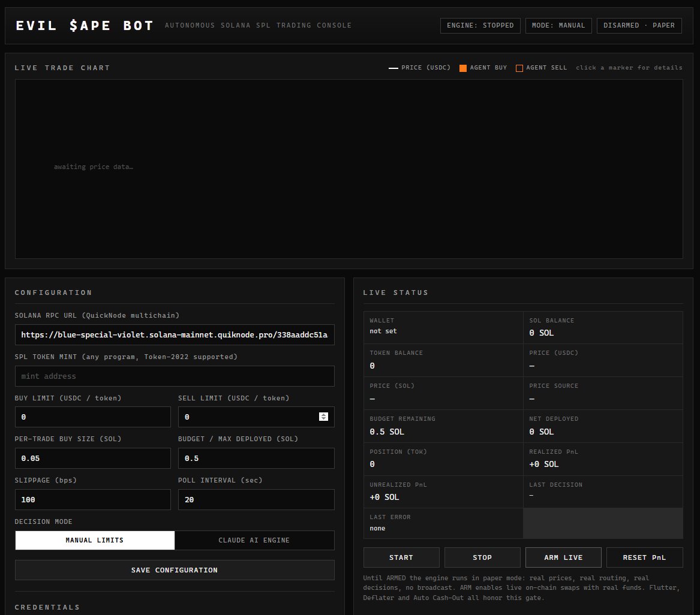Click the 'click a marker for details' hint

[x=629, y=67]
